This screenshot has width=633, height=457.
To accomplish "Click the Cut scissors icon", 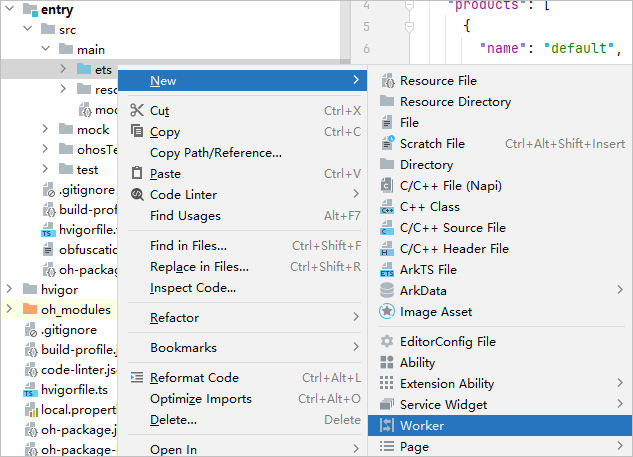I will [137, 111].
